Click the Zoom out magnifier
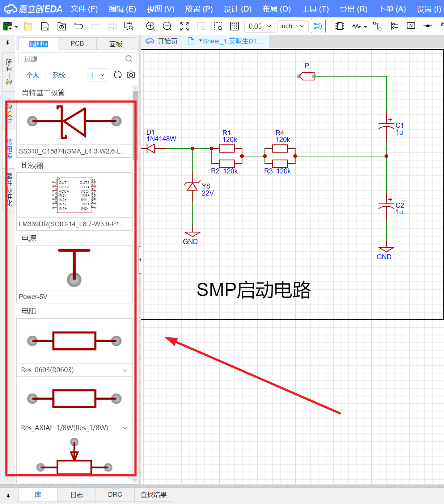The image size is (444, 504). [x=167, y=26]
